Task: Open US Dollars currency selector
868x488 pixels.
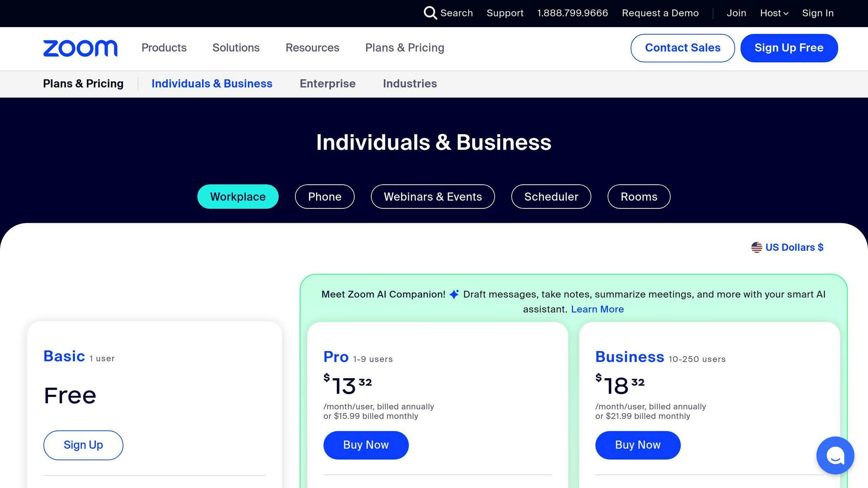Action: pos(794,247)
